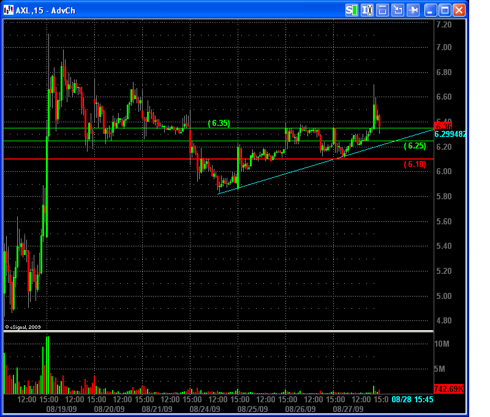Click the 5.40 price axis label

[x=444, y=246]
